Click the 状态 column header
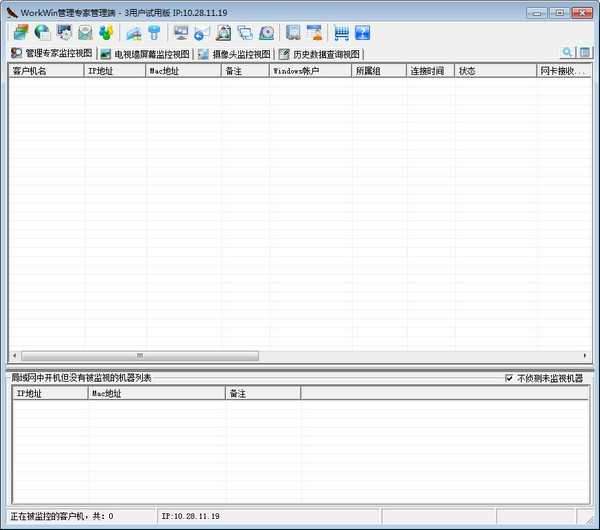 [x=496, y=71]
